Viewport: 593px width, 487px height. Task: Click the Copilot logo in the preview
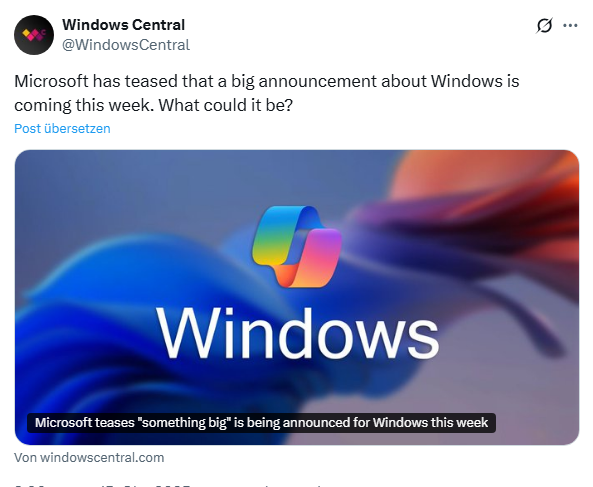[297, 246]
